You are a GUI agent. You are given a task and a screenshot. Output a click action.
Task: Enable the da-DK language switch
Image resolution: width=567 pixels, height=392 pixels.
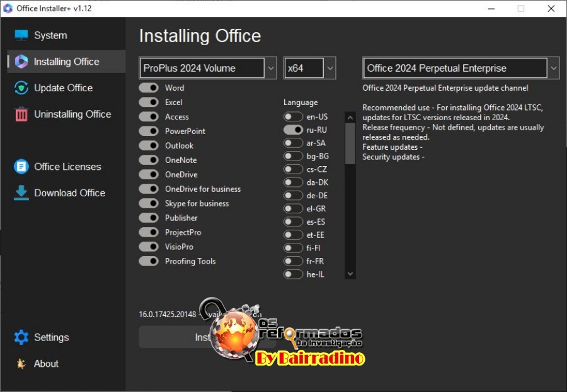(x=293, y=182)
